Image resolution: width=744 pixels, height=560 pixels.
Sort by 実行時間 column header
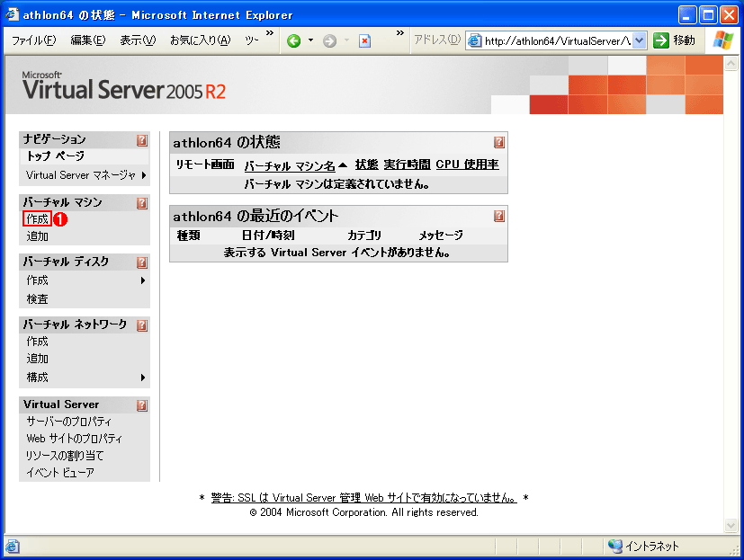pos(408,164)
